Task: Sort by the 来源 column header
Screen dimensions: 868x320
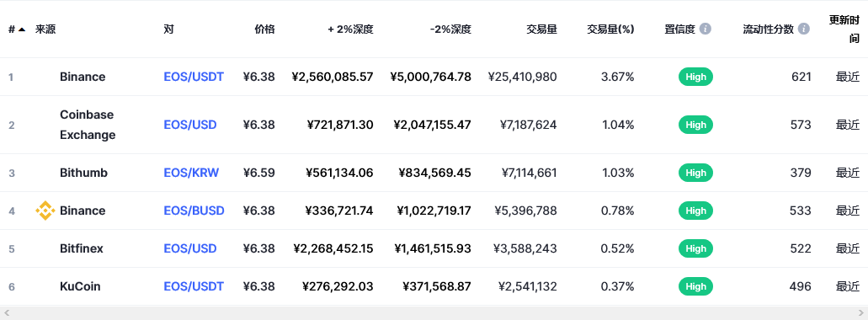Action: coord(45,29)
